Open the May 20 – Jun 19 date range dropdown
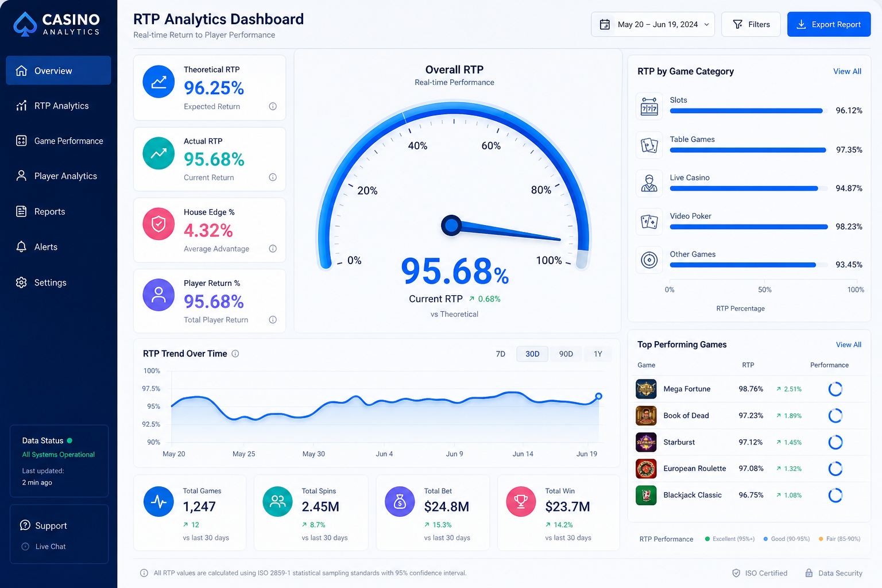Image resolution: width=882 pixels, height=588 pixels. click(x=653, y=24)
